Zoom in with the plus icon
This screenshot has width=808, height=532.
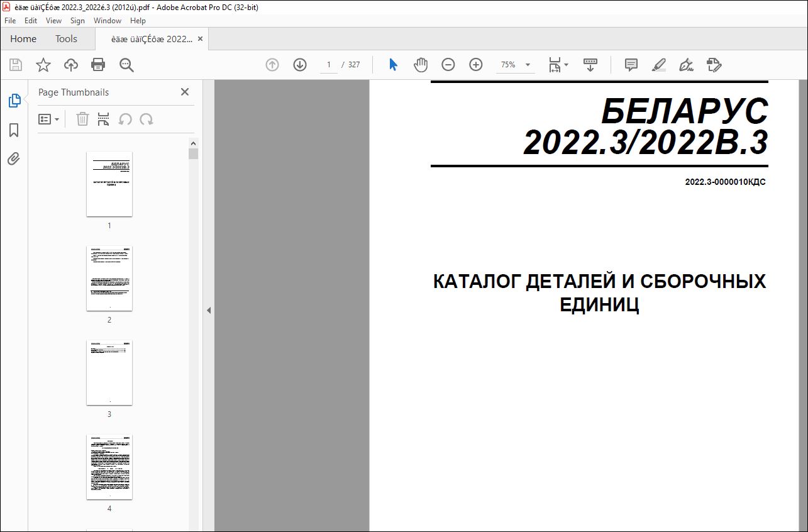[476, 65]
